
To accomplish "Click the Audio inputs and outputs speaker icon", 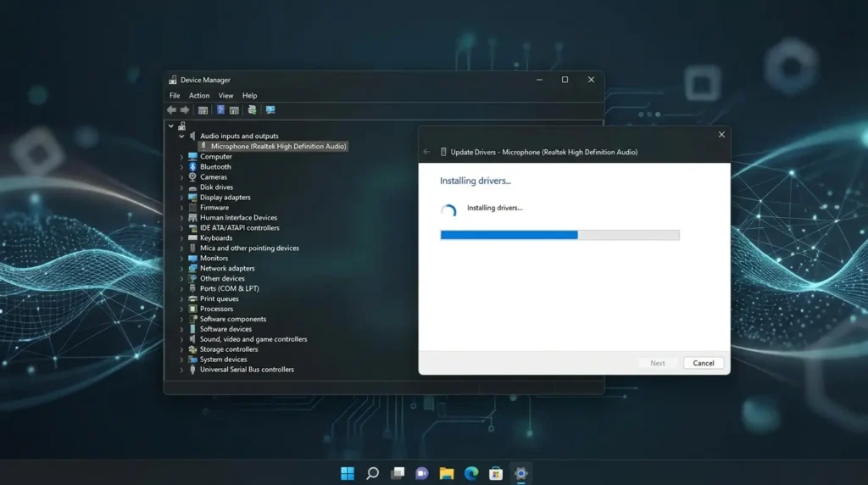I will point(192,136).
